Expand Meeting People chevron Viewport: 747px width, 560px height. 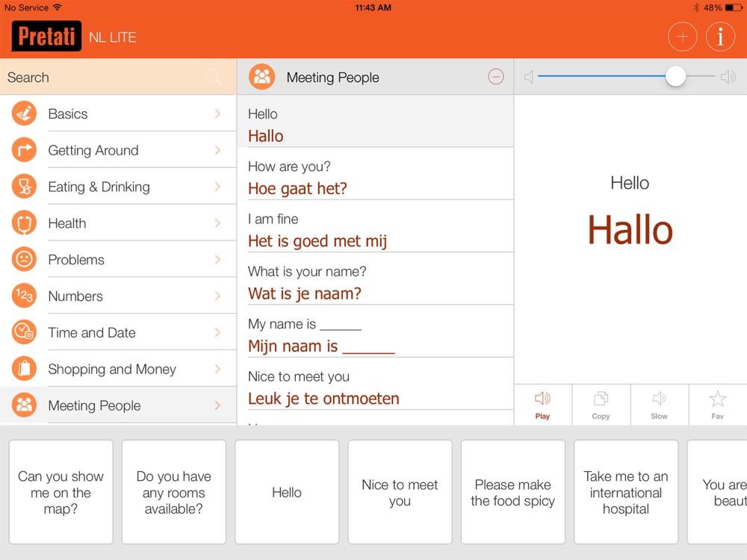pos(217,405)
